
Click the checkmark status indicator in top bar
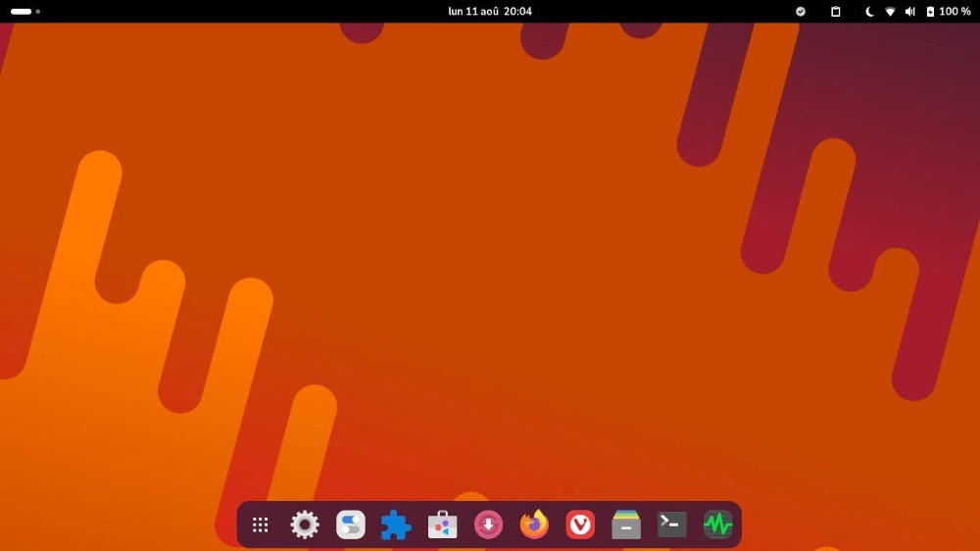[x=801, y=12]
